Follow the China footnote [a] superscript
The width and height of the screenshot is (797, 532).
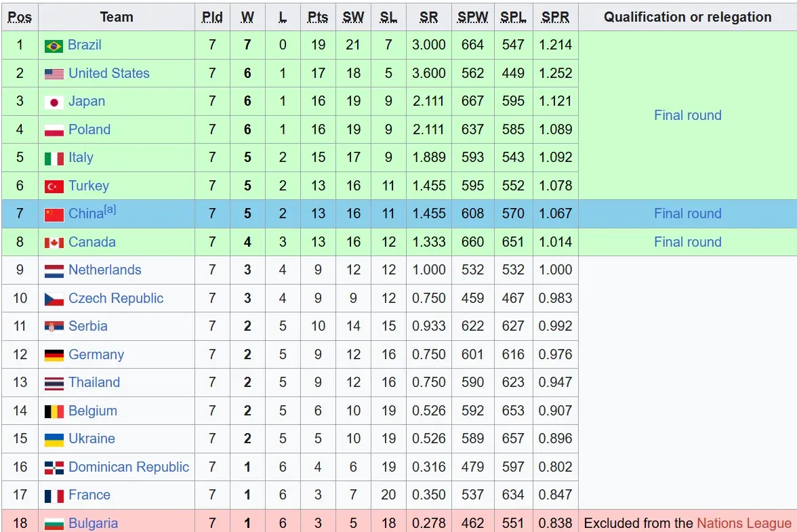pos(110,209)
